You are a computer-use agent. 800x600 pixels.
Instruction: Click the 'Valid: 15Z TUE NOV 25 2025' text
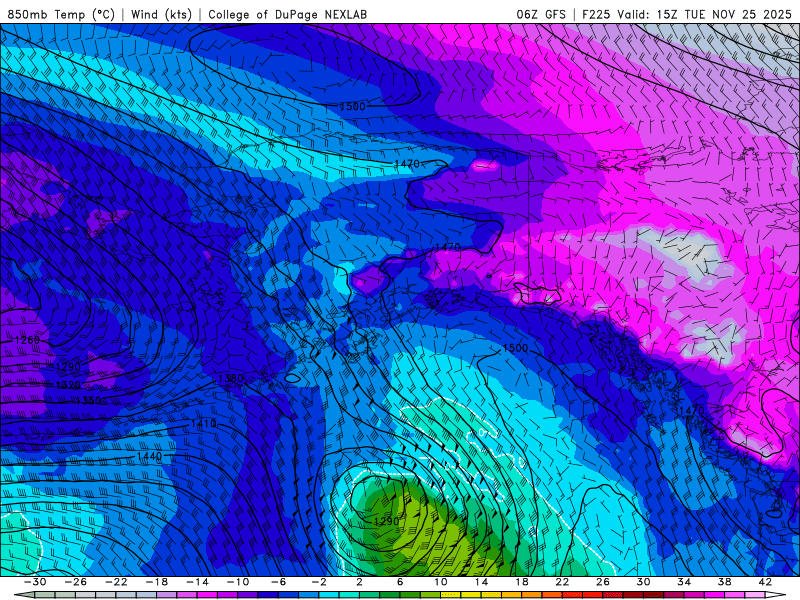tap(704, 14)
